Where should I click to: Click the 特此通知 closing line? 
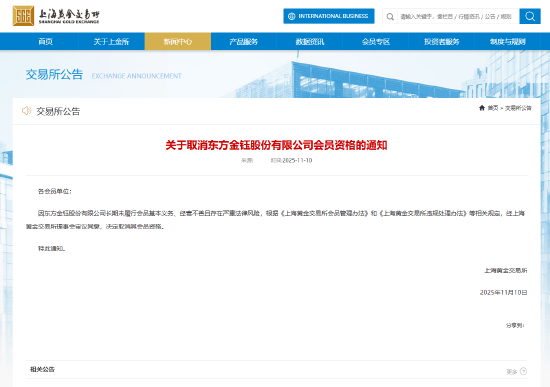tap(52, 248)
